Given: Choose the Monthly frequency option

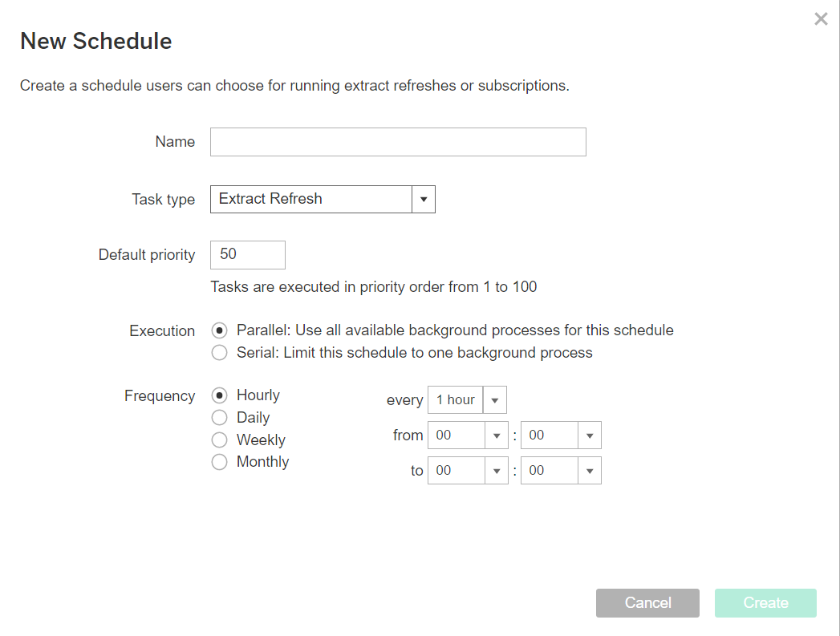Looking at the screenshot, I should click(219, 462).
